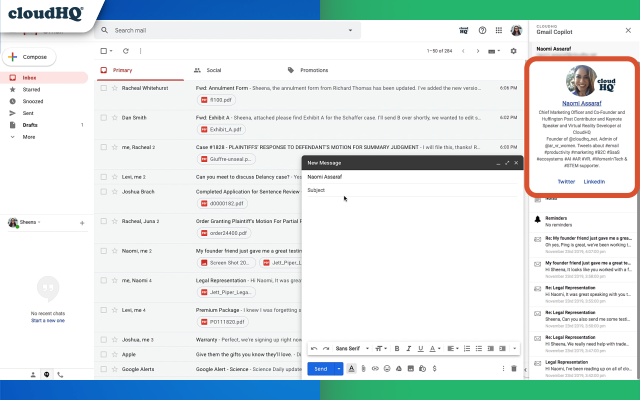The height and width of the screenshot is (400, 640).
Task: Undo in the compose toolbar
Action: [x=314, y=349]
